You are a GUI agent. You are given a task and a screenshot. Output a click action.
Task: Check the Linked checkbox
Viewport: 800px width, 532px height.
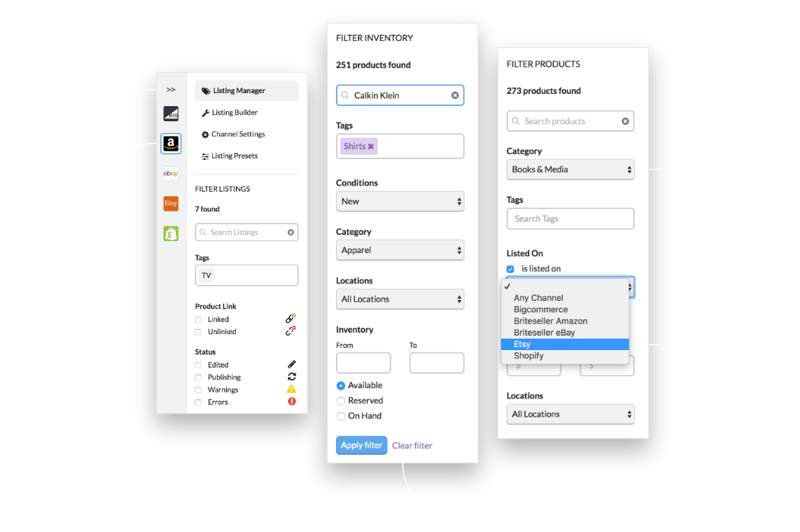[199, 320]
